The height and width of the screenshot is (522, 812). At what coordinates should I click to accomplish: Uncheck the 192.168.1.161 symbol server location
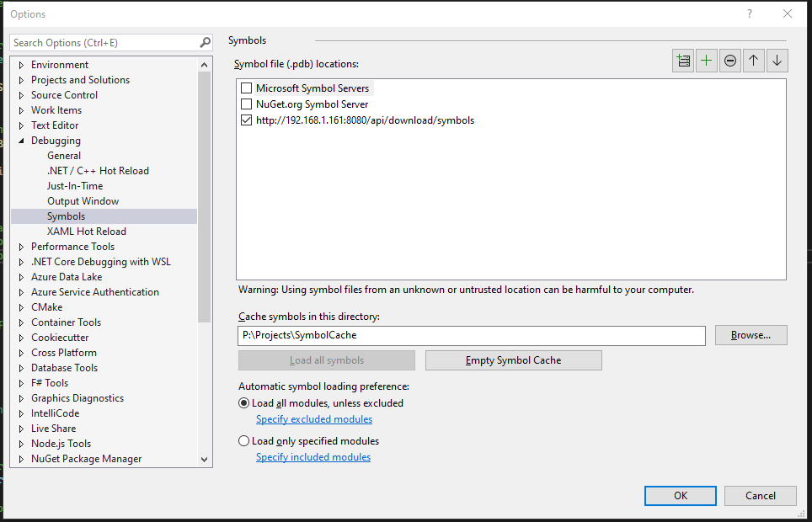tap(247, 120)
